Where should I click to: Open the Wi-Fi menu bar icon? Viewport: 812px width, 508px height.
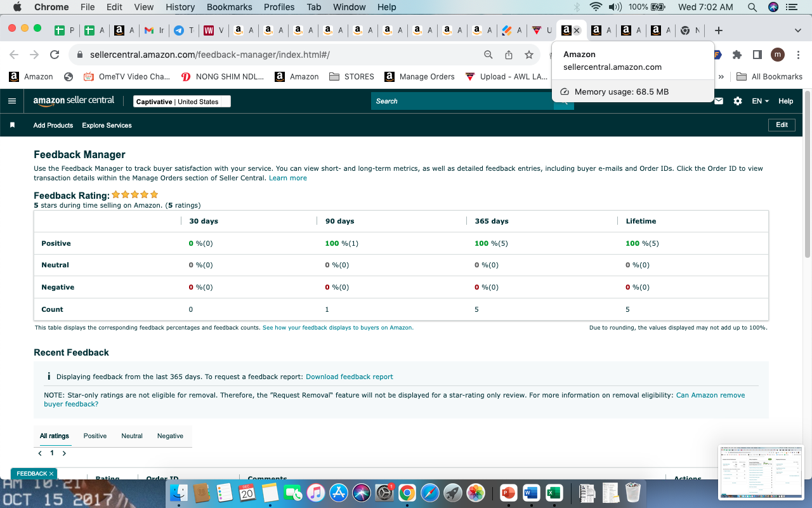pyautogui.click(x=595, y=7)
